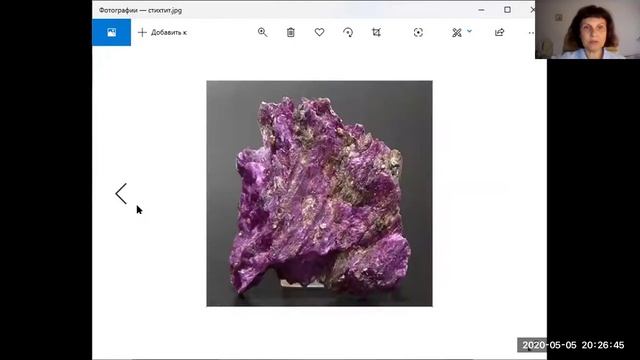Minimize the Photos window
Image resolution: width=640 pixels, height=360 pixels.
[482, 10]
